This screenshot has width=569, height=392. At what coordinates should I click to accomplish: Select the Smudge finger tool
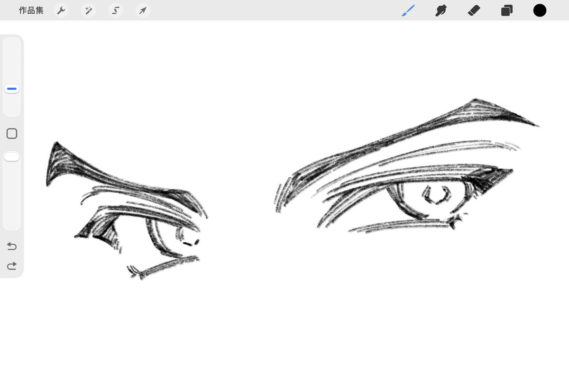coord(441,10)
